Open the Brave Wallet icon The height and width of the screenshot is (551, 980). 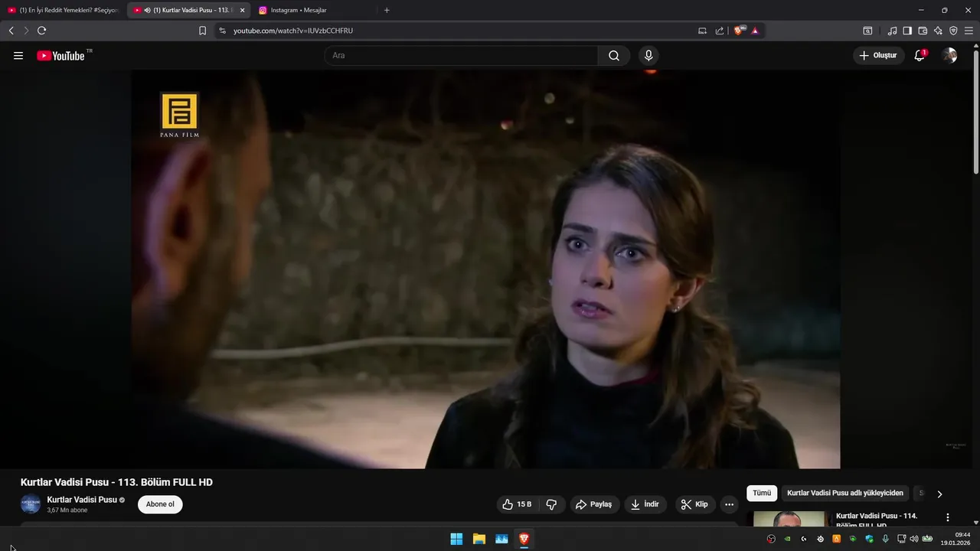923,31
